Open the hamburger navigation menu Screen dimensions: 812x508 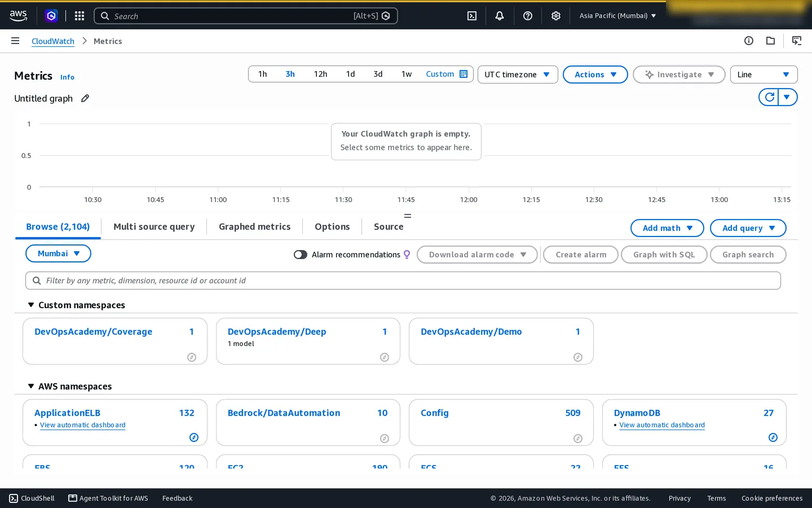pos(15,41)
